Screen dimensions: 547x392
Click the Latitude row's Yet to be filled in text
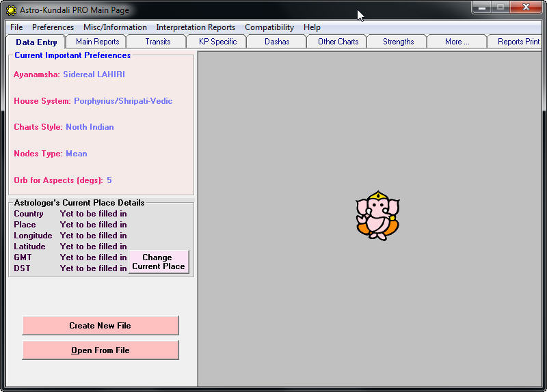click(93, 247)
